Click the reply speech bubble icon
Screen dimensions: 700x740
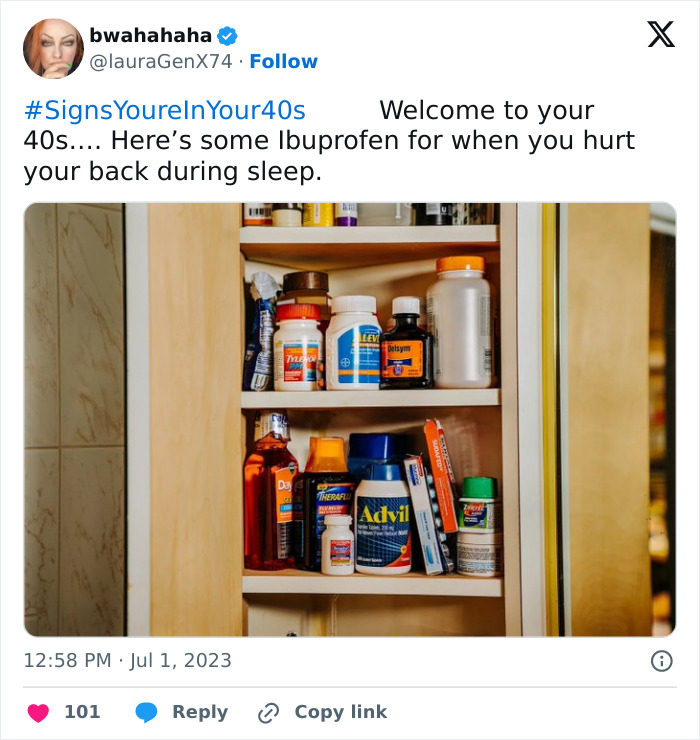coord(146,713)
